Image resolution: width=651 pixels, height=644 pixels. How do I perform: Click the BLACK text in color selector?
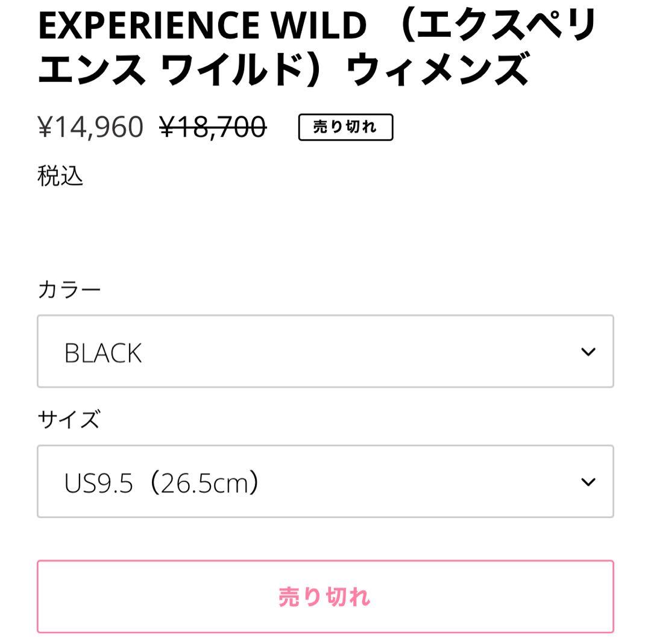click(103, 353)
